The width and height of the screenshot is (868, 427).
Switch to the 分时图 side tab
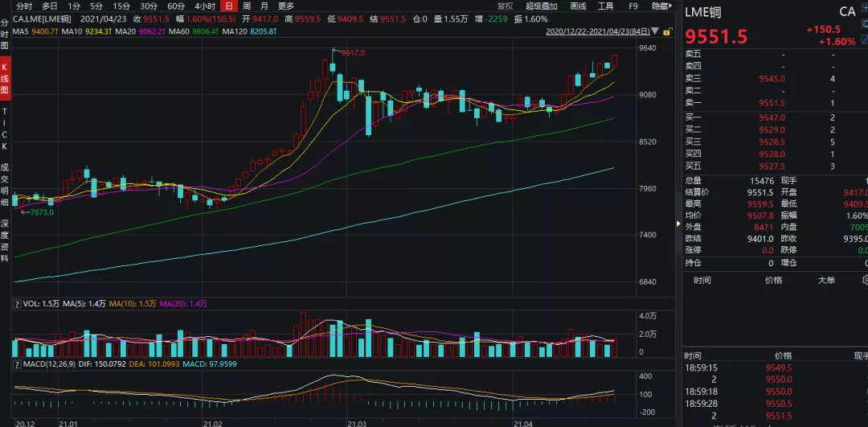click(x=5, y=35)
